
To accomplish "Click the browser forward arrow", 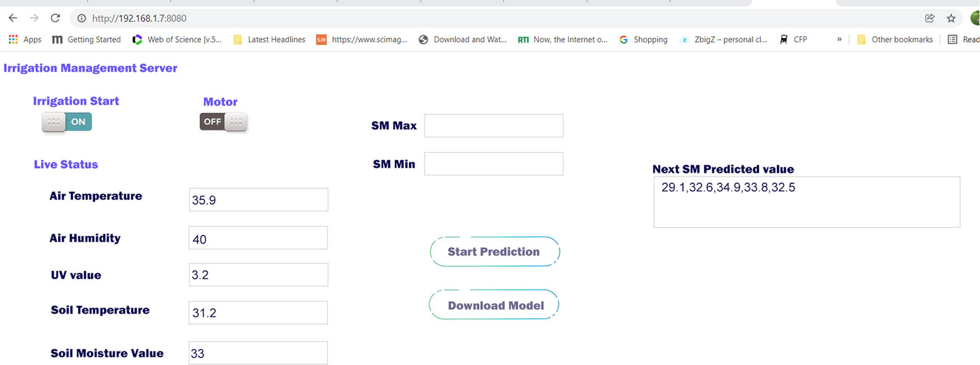I will coord(34,18).
